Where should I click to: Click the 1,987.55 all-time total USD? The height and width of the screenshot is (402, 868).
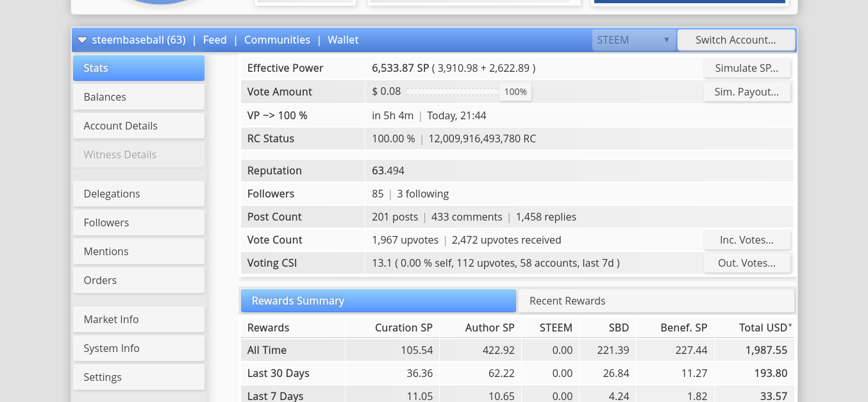point(766,350)
